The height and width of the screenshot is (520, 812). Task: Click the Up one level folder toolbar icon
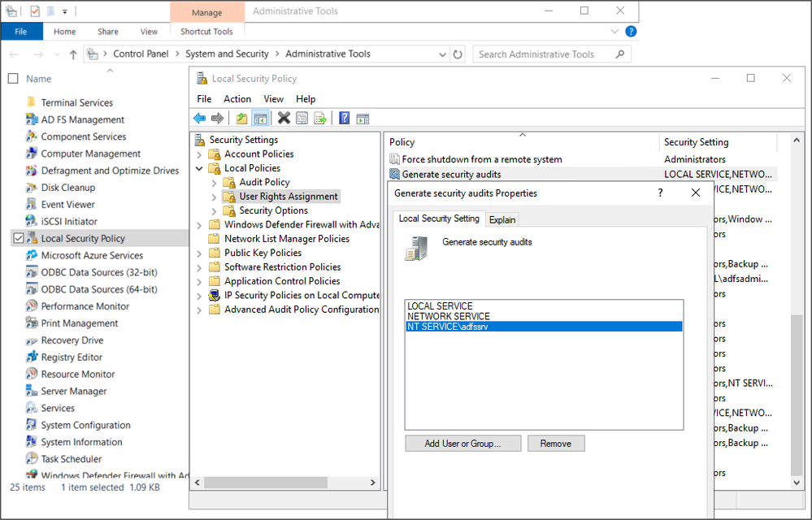coord(242,119)
